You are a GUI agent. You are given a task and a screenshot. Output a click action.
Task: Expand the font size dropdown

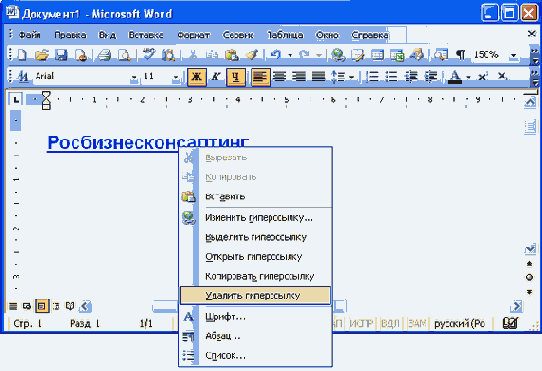(x=176, y=77)
